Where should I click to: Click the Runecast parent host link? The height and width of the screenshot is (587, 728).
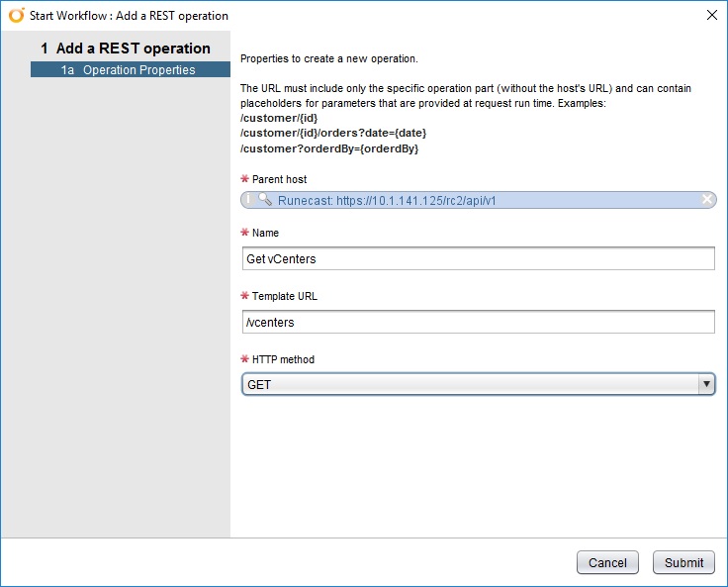[x=387, y=200]
